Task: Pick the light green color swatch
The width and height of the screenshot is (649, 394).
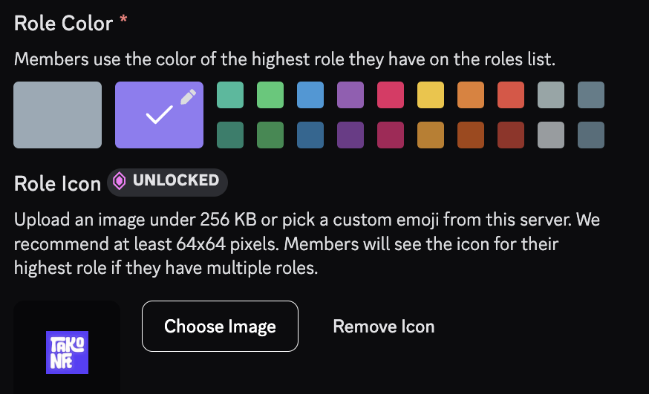Action: click(270, 95)
